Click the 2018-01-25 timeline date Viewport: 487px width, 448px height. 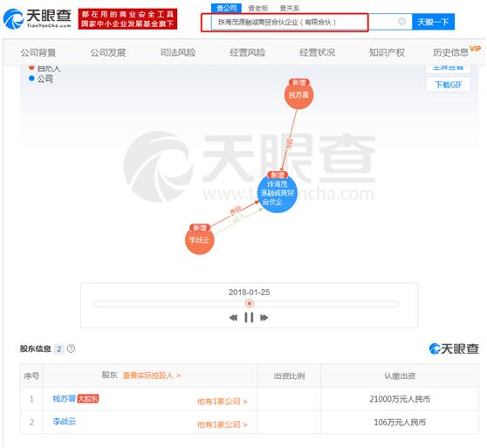pos(249,292)
